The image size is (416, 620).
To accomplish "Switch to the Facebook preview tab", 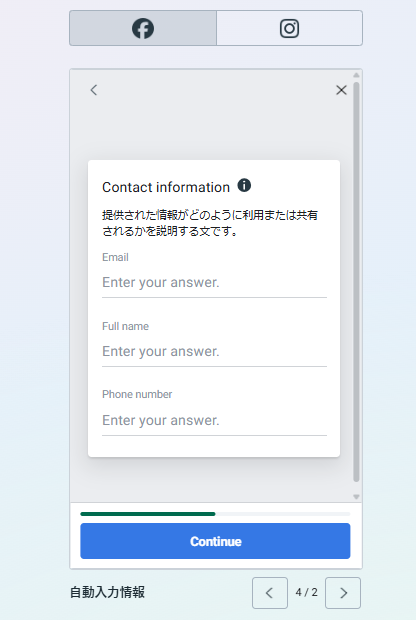I will 143,28.
